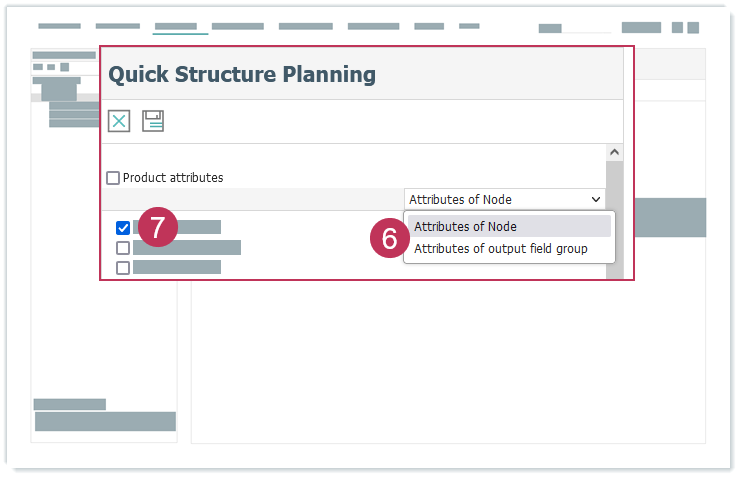
Task: Enable the Product attributes checkbox
Action: pos(113,178)
